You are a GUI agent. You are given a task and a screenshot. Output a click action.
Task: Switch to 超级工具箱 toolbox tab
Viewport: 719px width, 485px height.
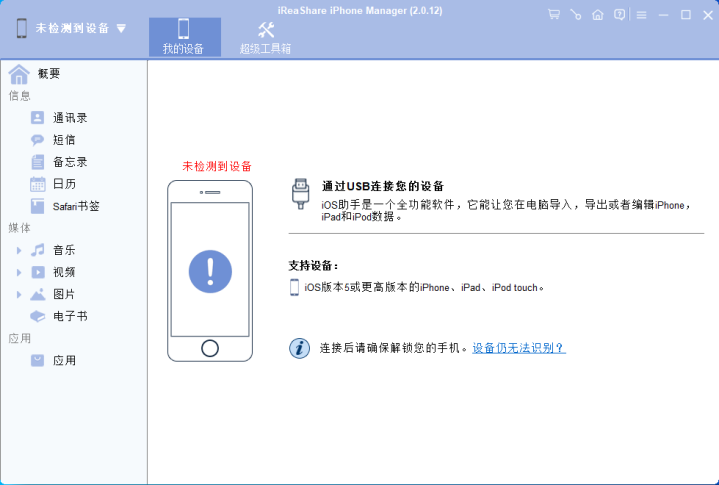(x=265, y=36)
